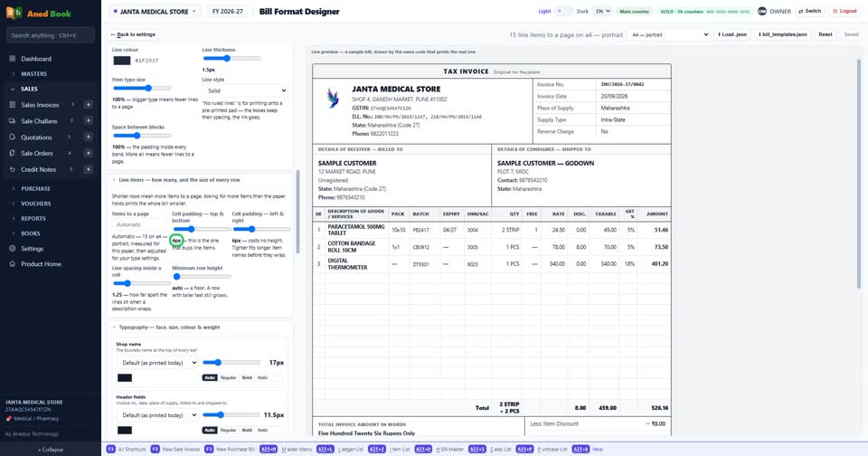Select the FY 2026-27 financial year
This screenshot has height=456, width=868.
pos(228,11)
